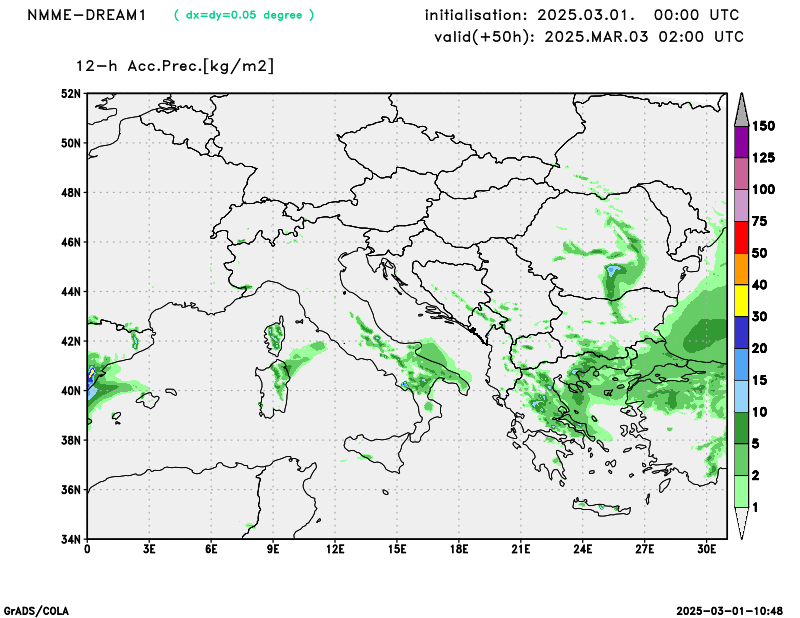
Task: Click the 52N latitude axis label
Action: pyautogui.click(x=71, y=93)
